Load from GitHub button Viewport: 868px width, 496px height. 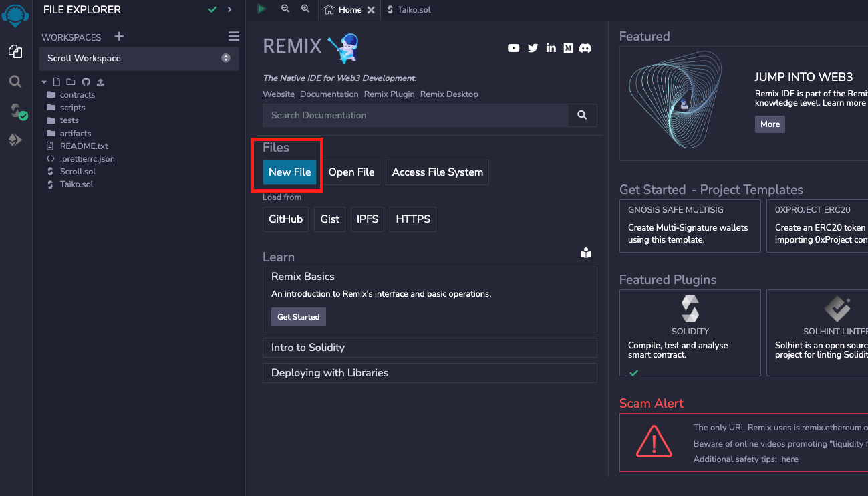(x=285, y=219)
